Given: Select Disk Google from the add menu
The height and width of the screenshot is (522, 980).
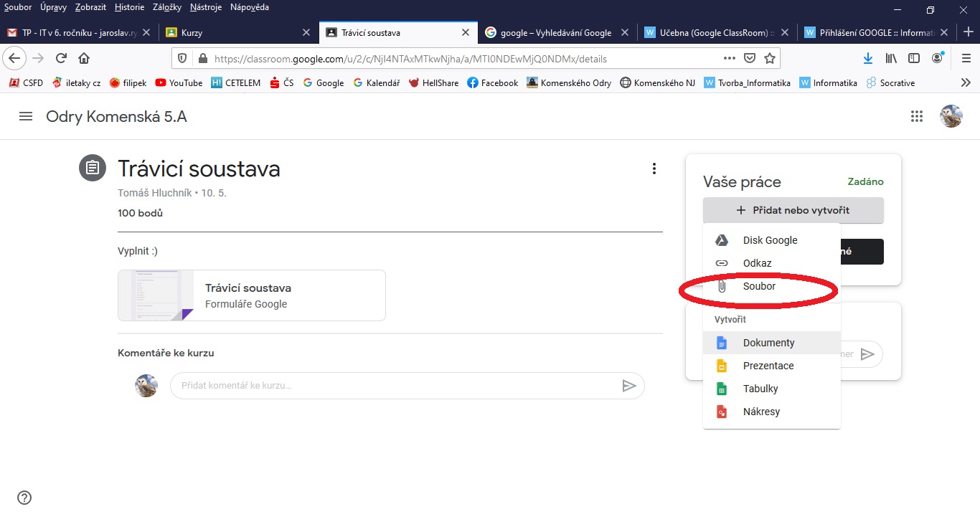Looking at the screenshot, I should (x=770, y=240).
